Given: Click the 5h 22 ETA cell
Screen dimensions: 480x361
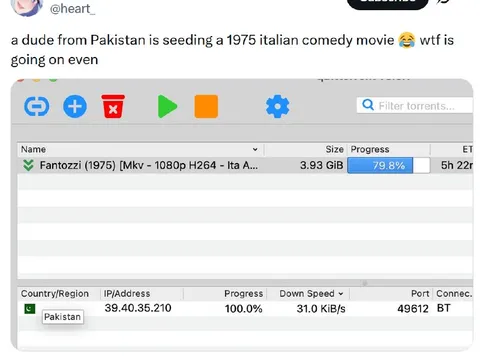Looking at the screenshot, I should pyautogui.click(x=457, y=165).
